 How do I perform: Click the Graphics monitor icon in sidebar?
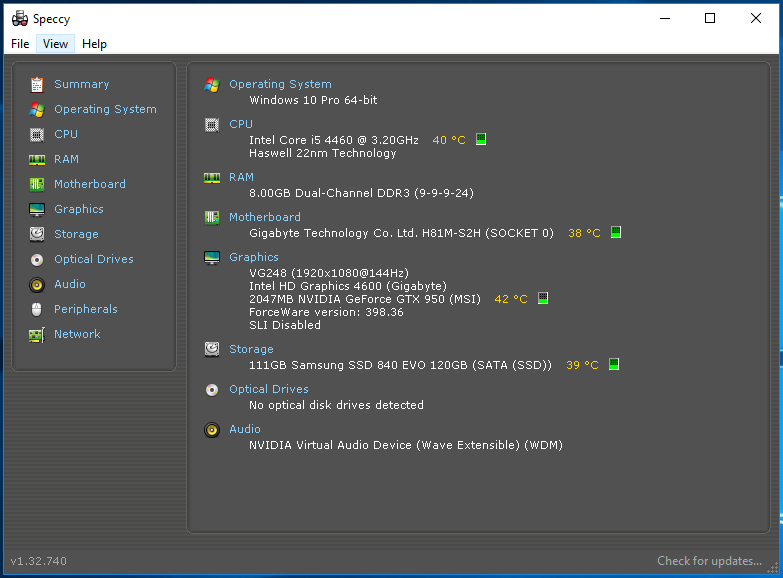(x=37, y=210)
